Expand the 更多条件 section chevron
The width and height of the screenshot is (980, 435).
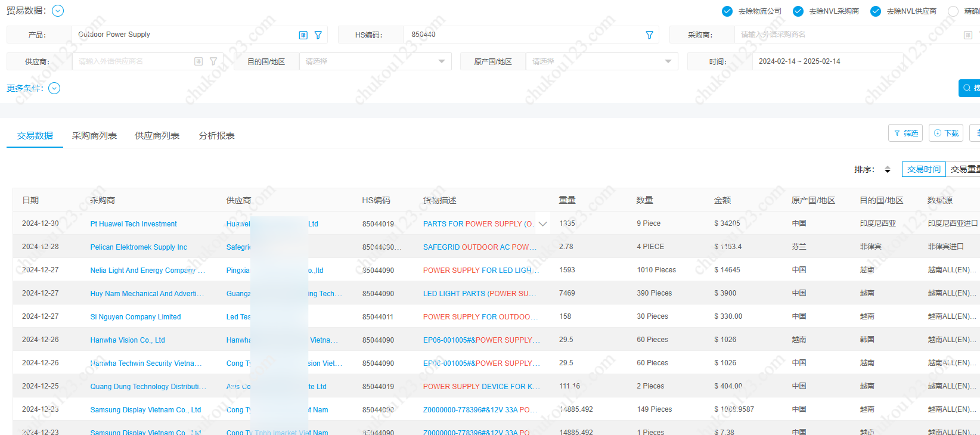[54, 88]
